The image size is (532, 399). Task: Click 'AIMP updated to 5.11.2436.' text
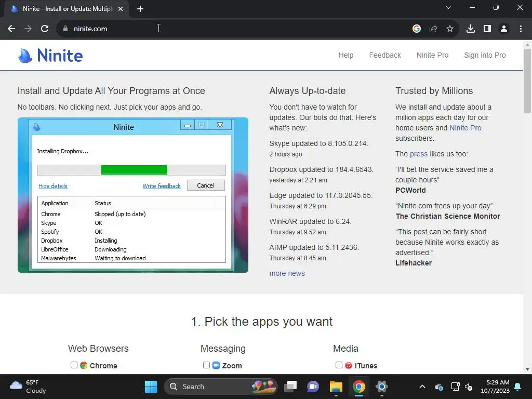[314, 247]
